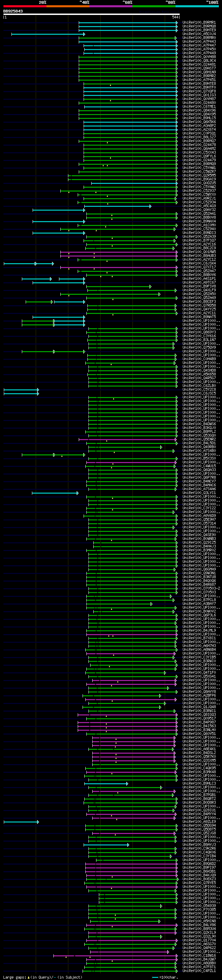The height and width of the screenshot is (980, 222).
Task: Select hit label UniRef100_B9NAX4
Action: pos(199,221)
